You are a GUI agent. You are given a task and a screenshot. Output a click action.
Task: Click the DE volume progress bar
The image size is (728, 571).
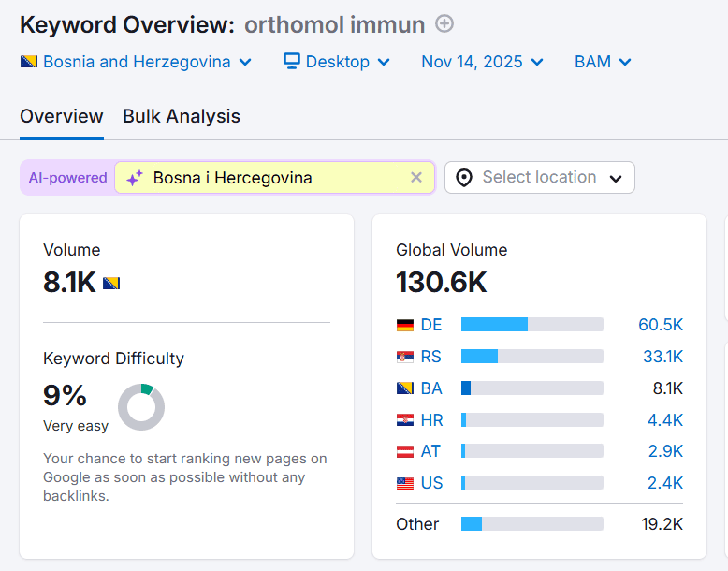[532, 324]
